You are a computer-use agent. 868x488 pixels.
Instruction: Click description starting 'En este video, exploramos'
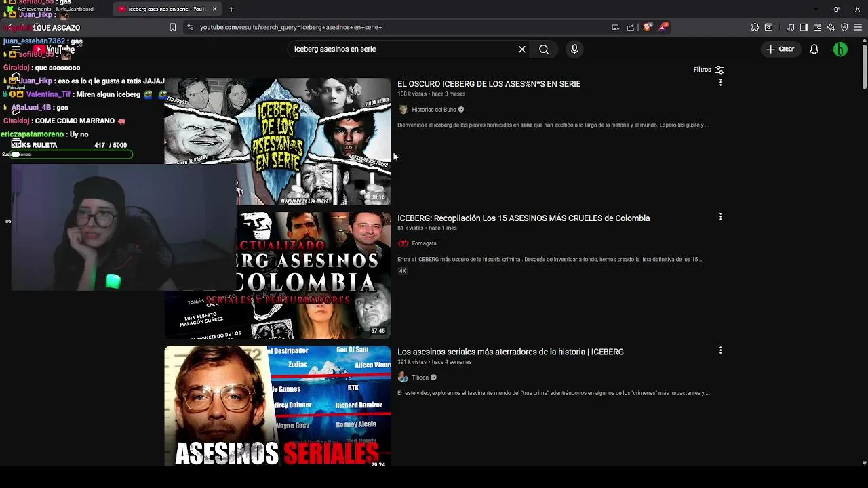click(x=553, y=393)
